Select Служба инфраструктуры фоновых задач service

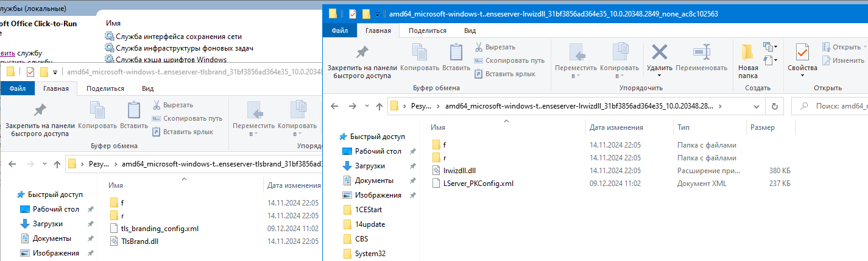(178, 48)
